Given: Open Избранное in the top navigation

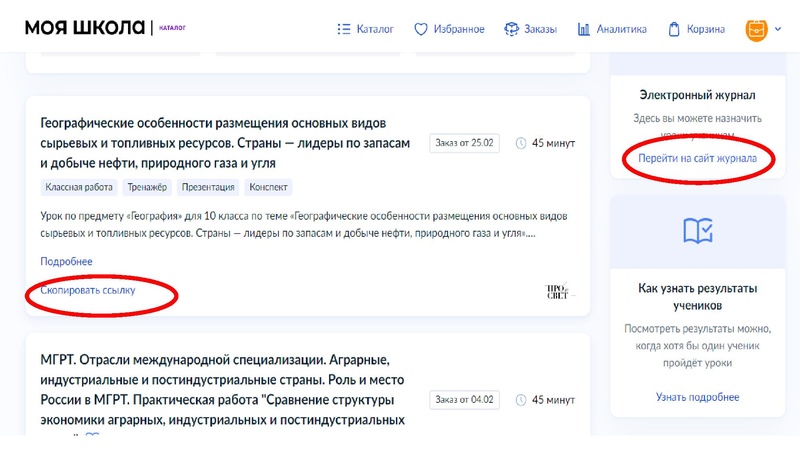Looking at the screenshot, I should [459, 29].
